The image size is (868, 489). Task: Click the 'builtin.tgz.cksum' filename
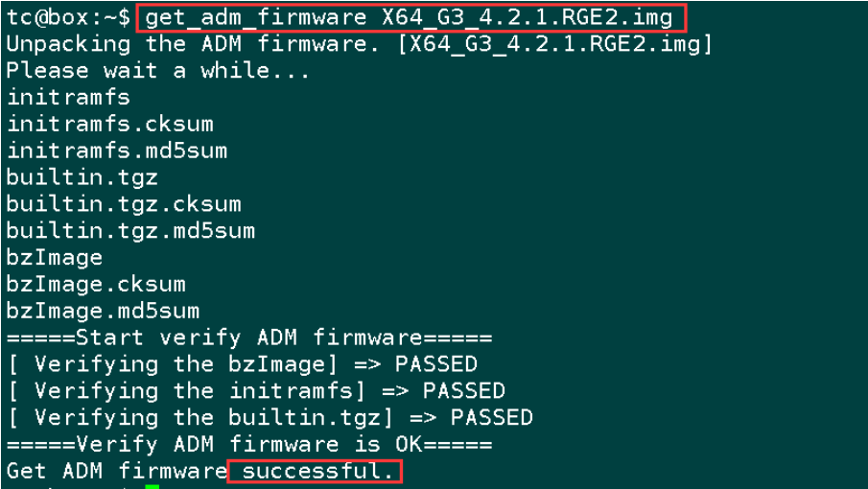(124, 204)
